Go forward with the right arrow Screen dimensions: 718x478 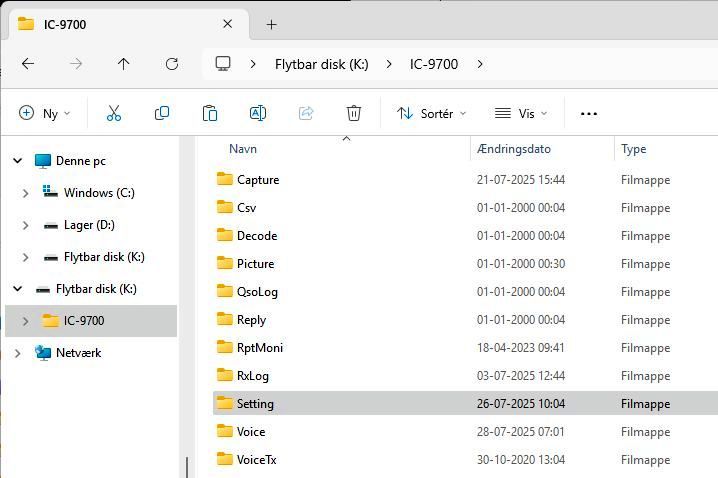pyautogui.click(x=76, y=64)
